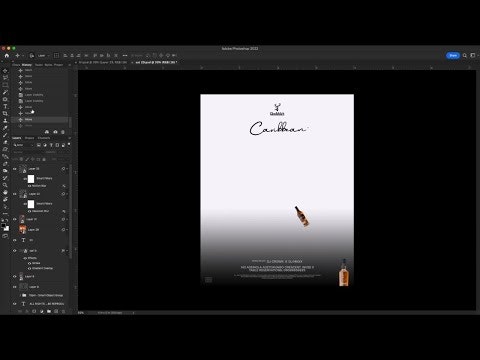Open Motion Blur filter blending options icon

click(64, 186)
